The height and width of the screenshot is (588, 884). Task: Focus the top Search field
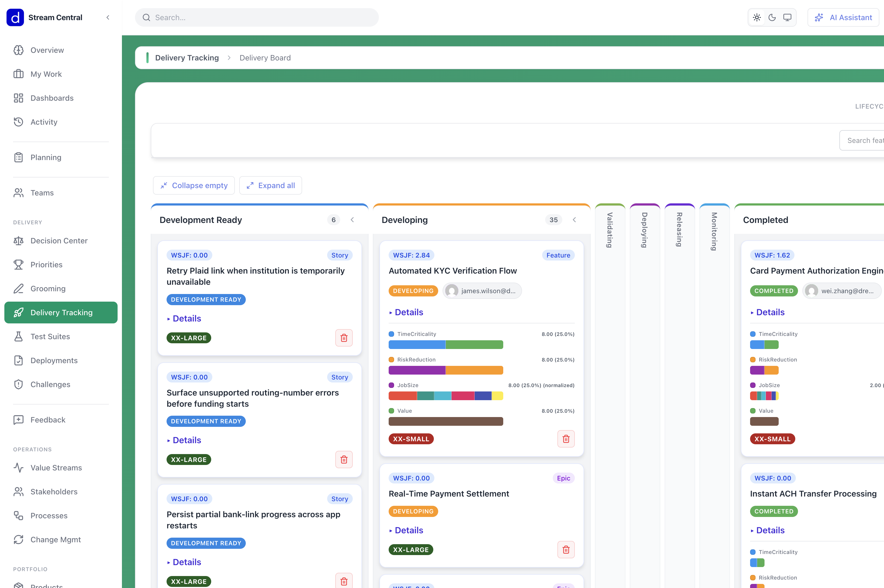257,18
